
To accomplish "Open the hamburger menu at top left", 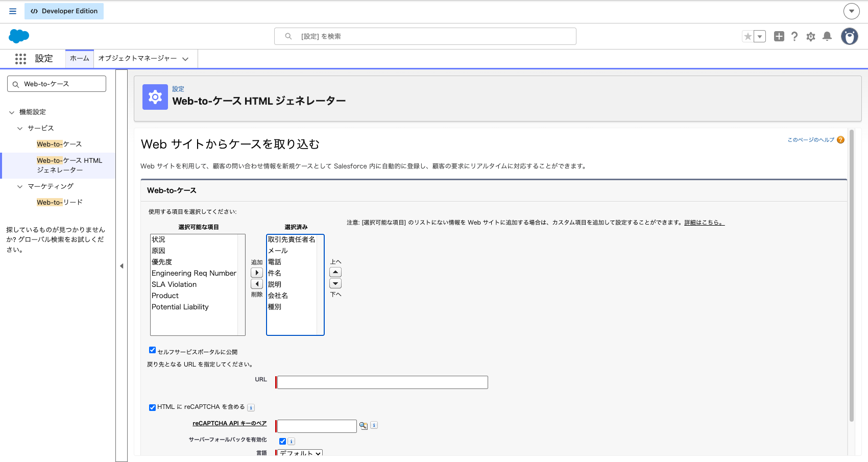I will tap(13, 11).
